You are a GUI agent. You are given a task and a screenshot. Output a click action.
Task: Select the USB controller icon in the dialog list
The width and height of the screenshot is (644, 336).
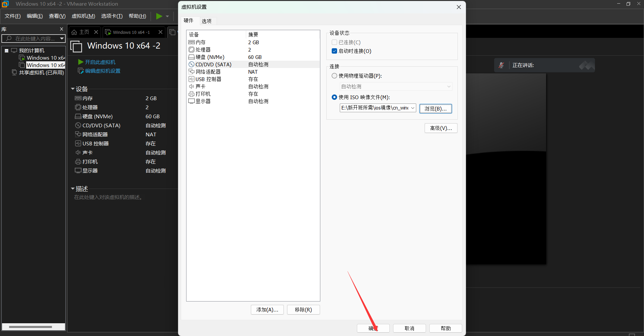192,79
